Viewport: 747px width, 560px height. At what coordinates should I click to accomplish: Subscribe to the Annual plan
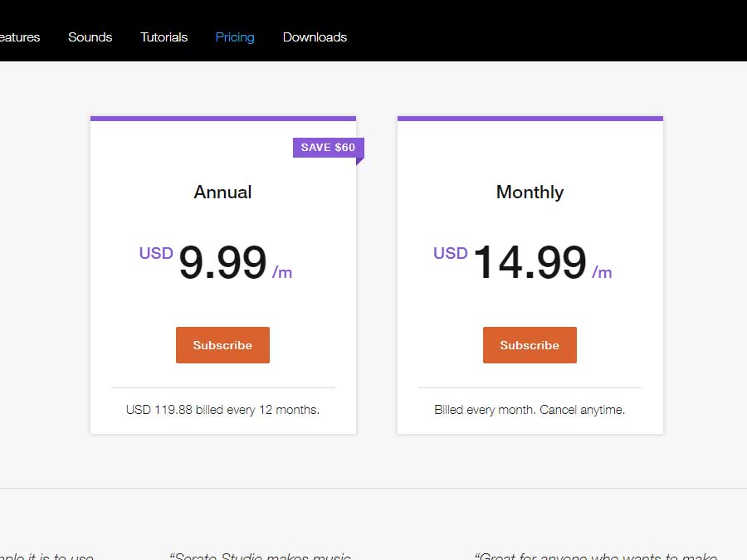[222, 345]
